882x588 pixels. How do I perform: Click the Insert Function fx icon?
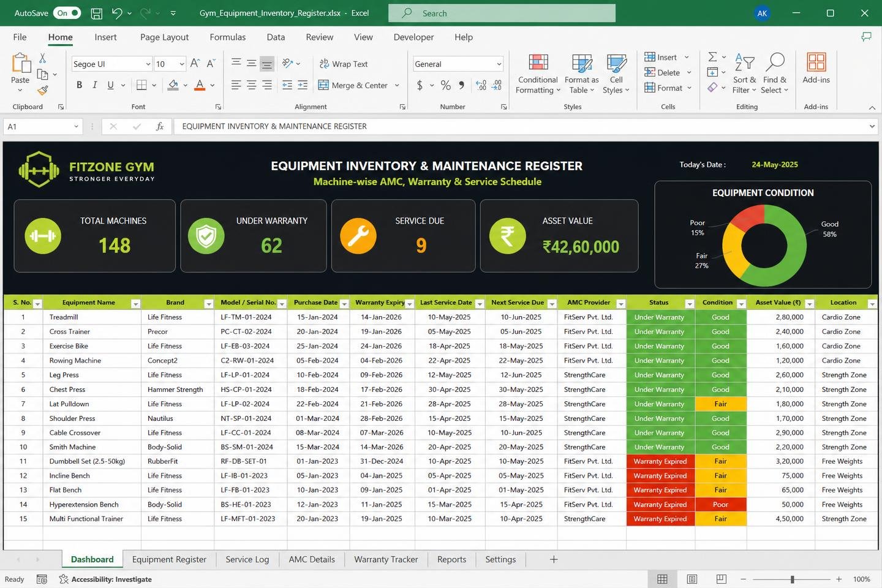point(160,126)
